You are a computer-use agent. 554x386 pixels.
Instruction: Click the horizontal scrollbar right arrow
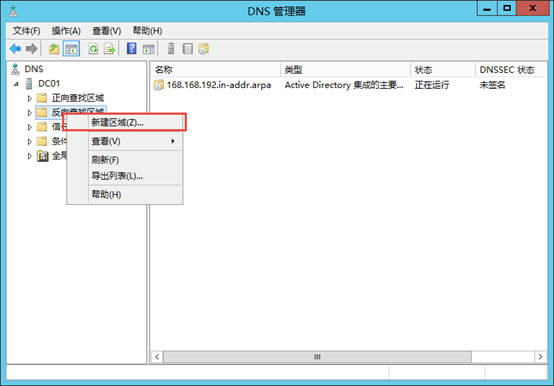tap(540, 357)
